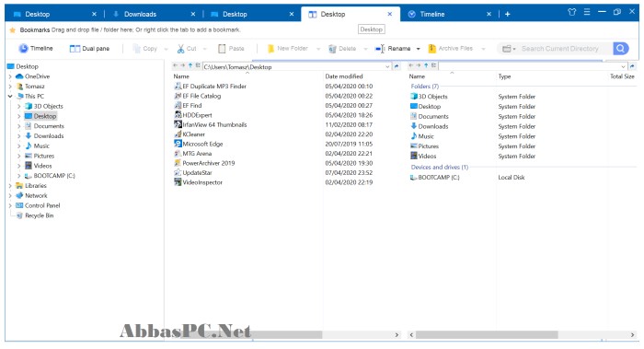Close the Timeline tab

coord(489,14)
